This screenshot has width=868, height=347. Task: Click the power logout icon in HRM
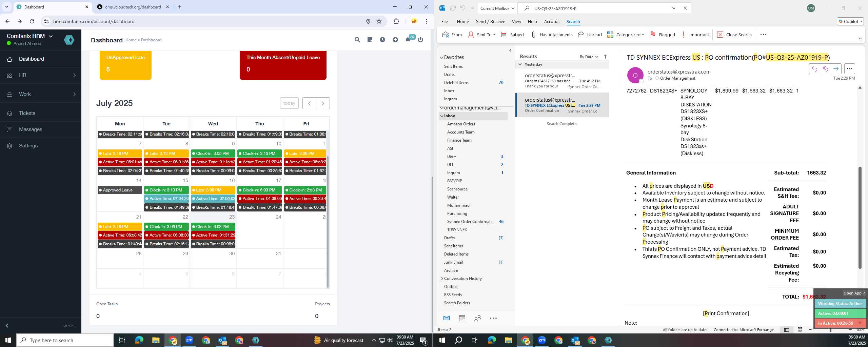tap(420, 40)
